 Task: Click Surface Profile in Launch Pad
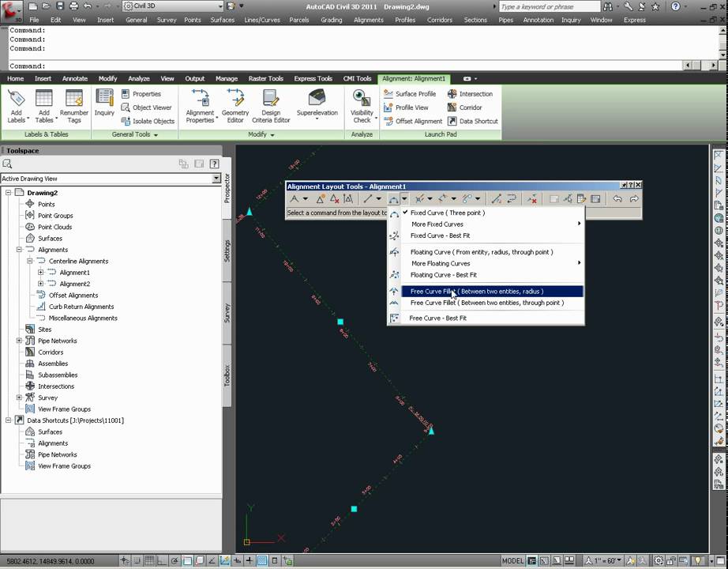(x=410, y=94)
